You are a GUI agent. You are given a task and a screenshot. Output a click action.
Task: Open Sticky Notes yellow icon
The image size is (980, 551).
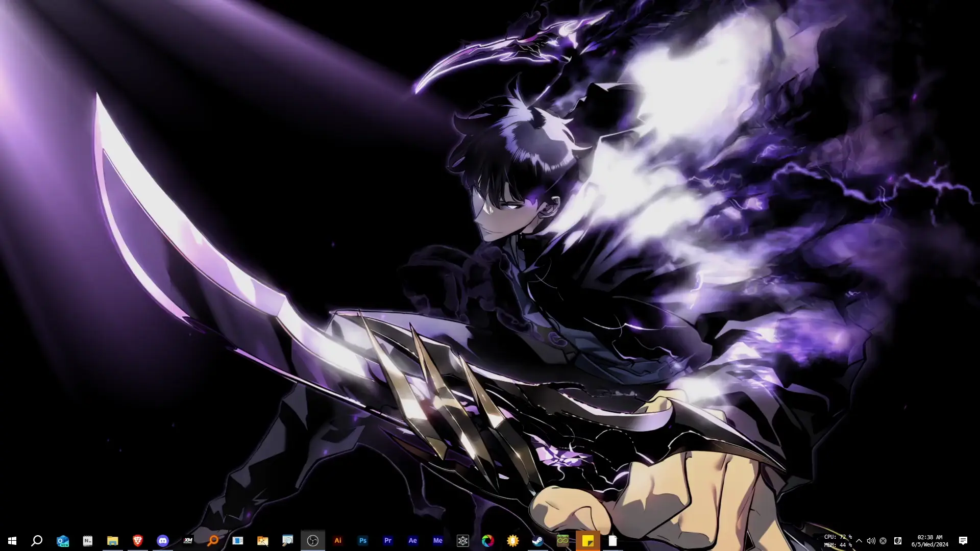pos(587,540)
